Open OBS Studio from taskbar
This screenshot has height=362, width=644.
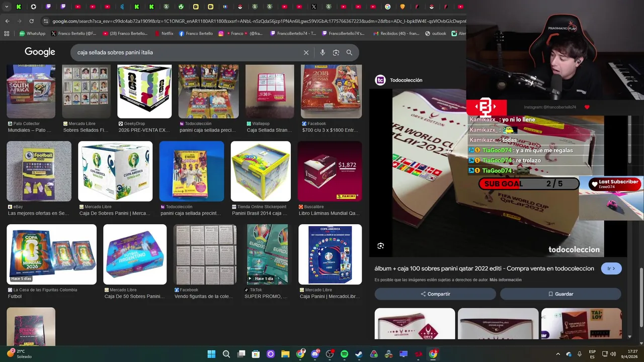(330, 354)
